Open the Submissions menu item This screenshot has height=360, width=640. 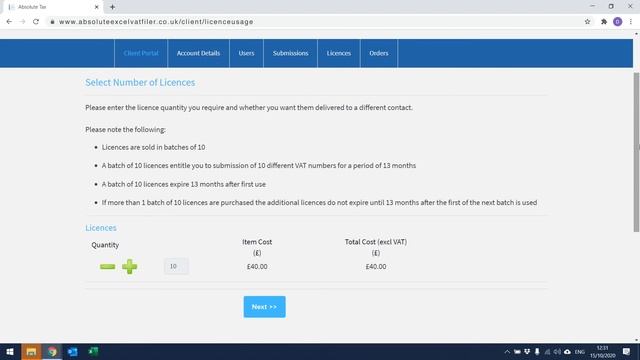(290, 53)
